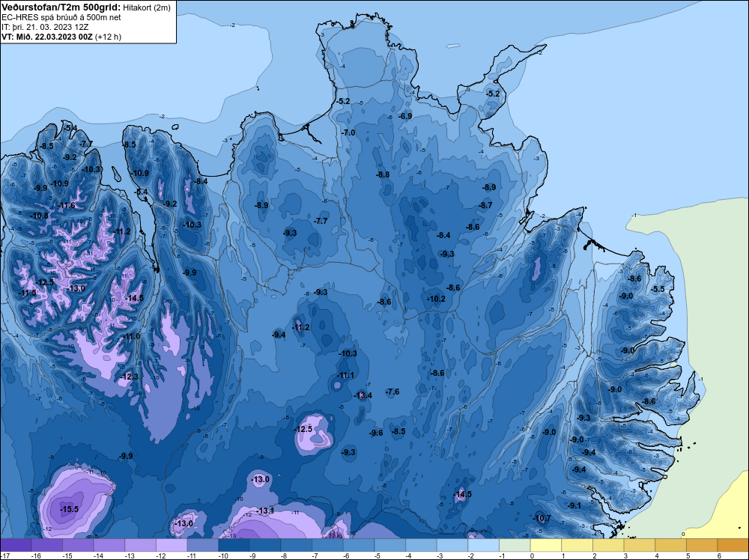Select the -11.1 temperature label
749x560 pixels.
[346, 375]
